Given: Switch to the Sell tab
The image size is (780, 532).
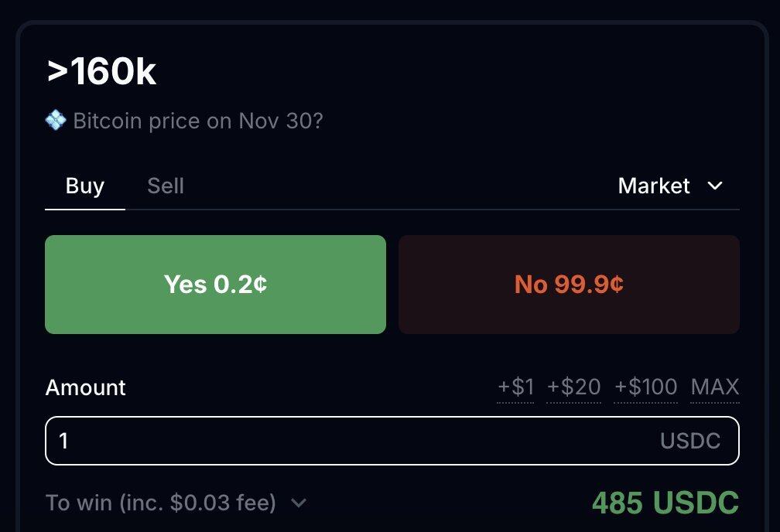Looking at the screenshot, I should [x=166, y=186].
